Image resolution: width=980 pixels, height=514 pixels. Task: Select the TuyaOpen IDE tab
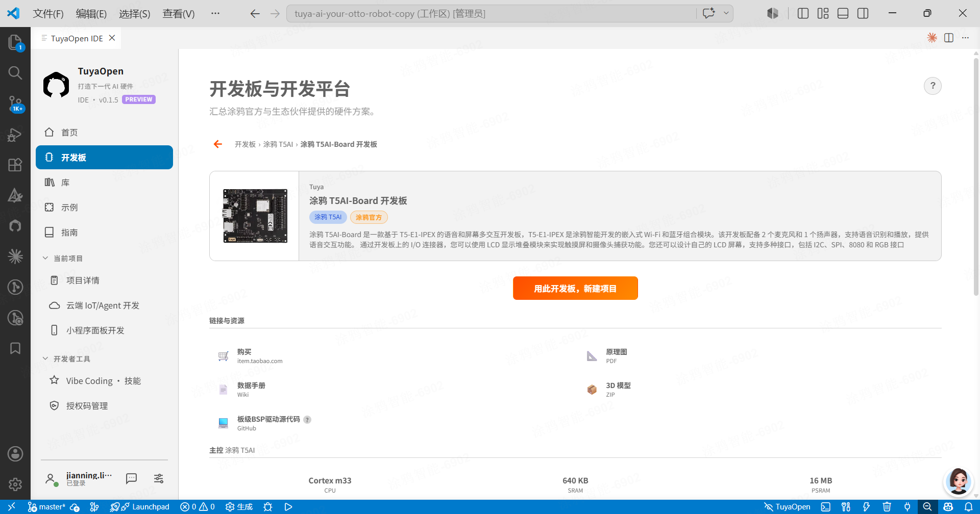coord(77,38)
